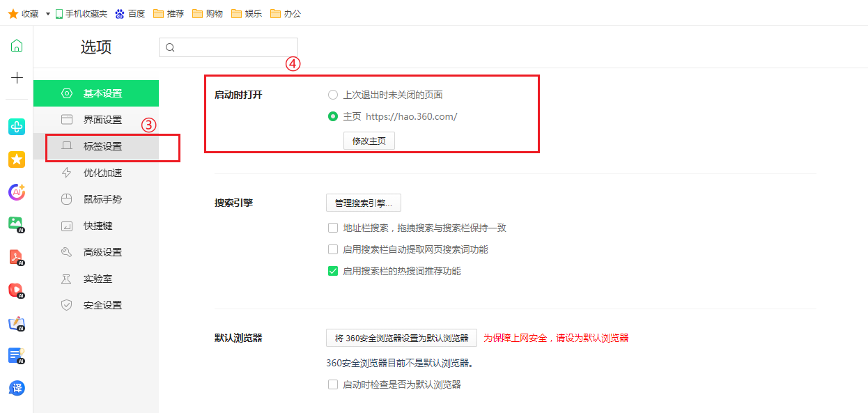Open the 购物 bookmark folder
Screen dimensions: 868x413
tap(207, 13)
